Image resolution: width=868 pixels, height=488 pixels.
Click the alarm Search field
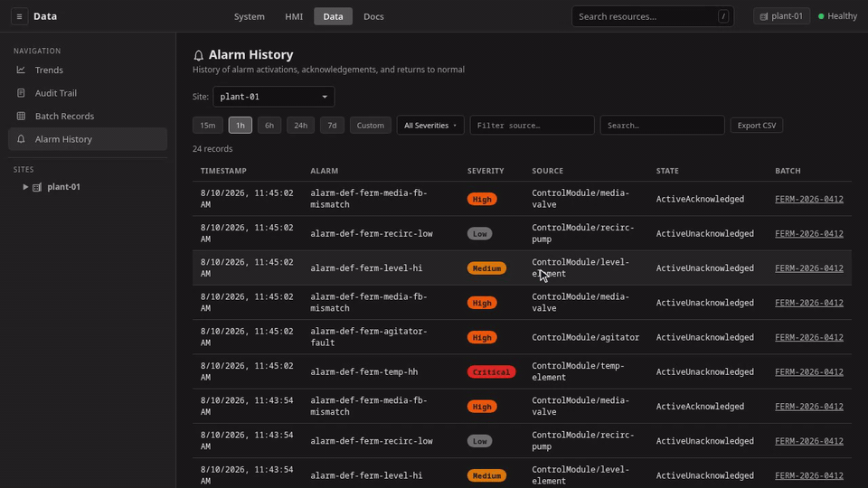coord(662,125)
